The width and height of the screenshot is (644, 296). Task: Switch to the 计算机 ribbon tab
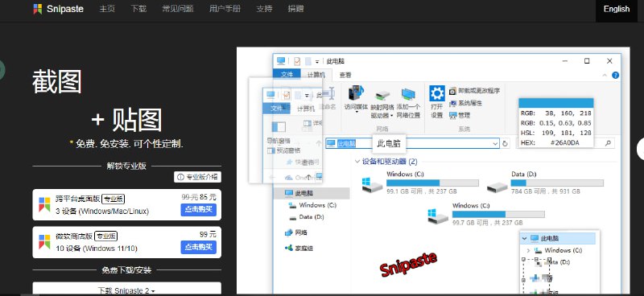[316, 75]
